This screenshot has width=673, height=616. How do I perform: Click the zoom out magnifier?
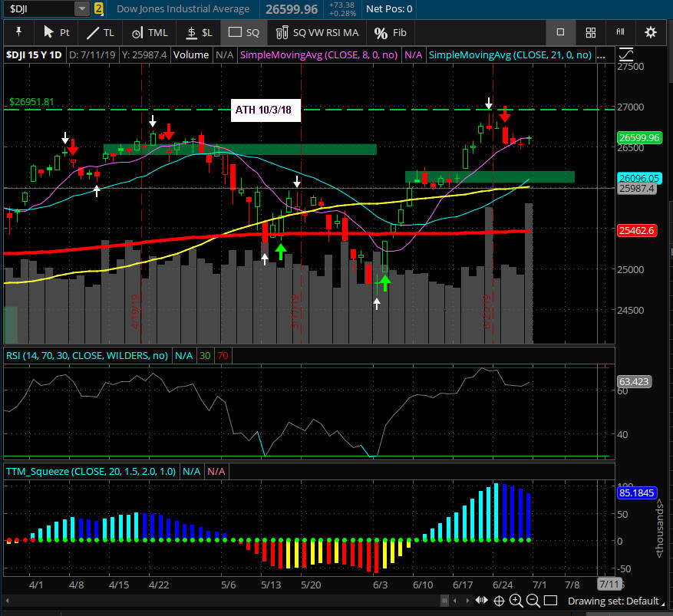(532, 601)
